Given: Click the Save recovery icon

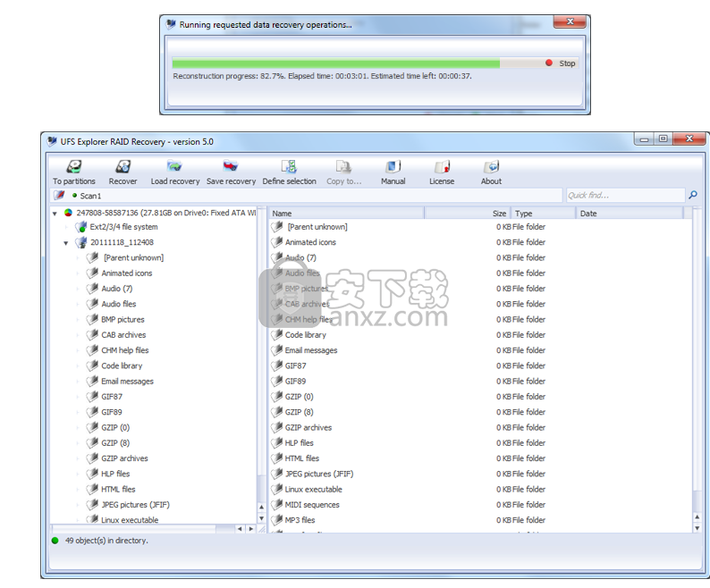Looking at the screenshot, I should (231, 166).
